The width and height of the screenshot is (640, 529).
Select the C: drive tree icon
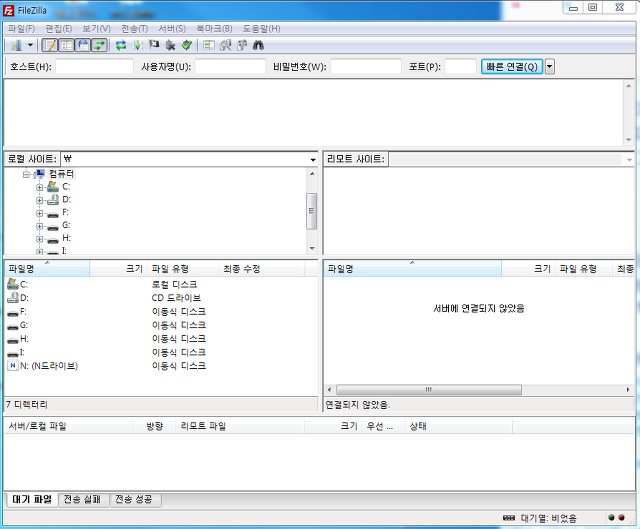[x=53, y=187]
